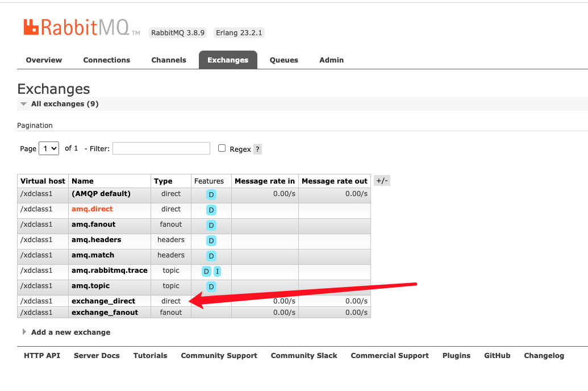Viewport: 588px width, 391px height.
Task: Click the topic type cell for amq.rabbitmq.trace
Action: (x=171, y=271)
